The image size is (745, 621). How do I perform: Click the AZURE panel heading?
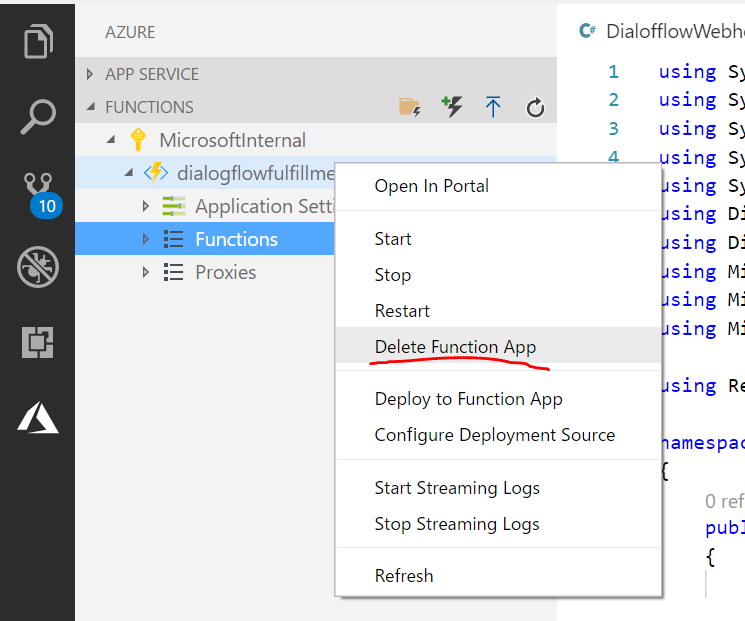pos(130,32)
